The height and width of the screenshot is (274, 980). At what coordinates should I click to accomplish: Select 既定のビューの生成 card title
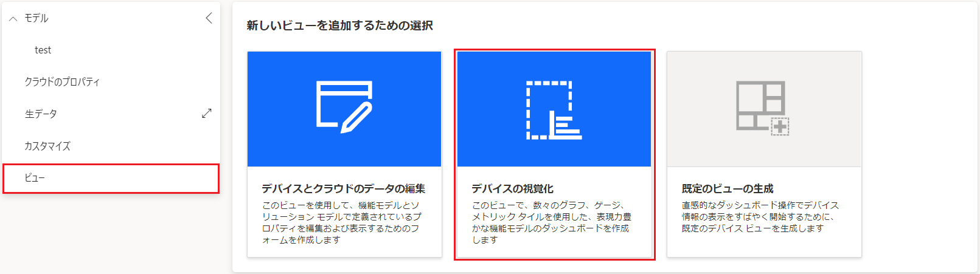click(x=728, y=188)
